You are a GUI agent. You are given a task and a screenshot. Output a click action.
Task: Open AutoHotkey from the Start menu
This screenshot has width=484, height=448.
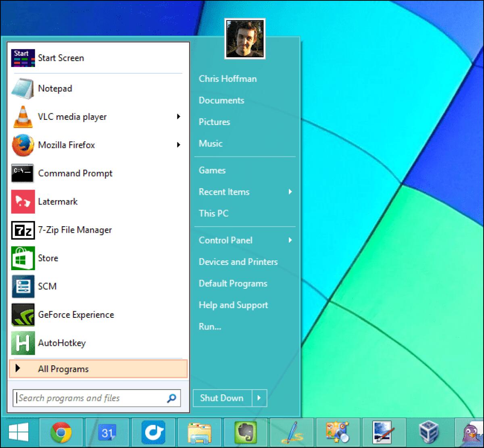62,343
